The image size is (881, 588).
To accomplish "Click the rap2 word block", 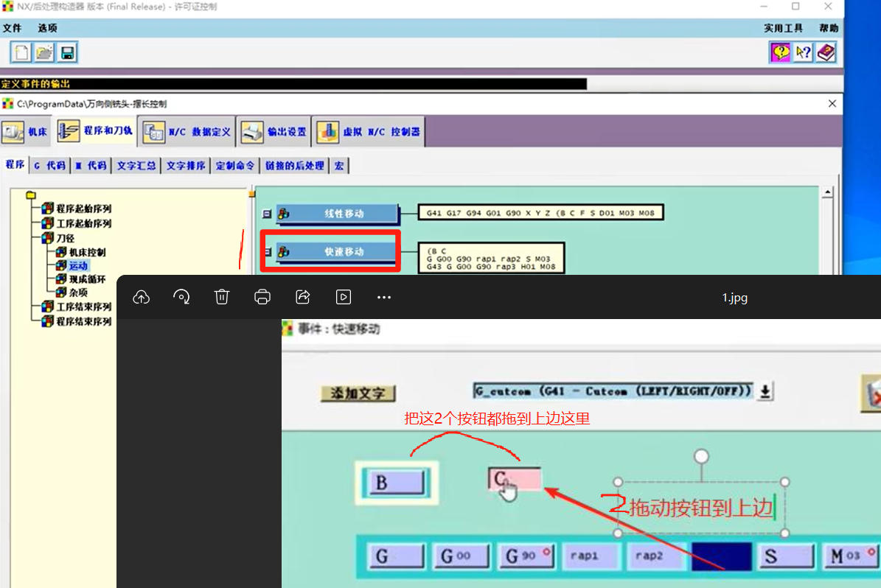I will [x=657, y=556].
